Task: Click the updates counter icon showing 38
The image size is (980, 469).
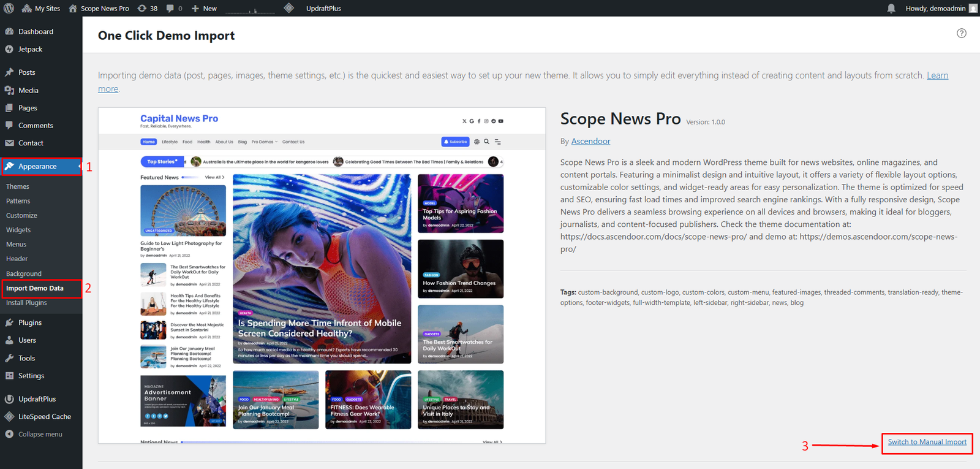Action: click(148, 9)
